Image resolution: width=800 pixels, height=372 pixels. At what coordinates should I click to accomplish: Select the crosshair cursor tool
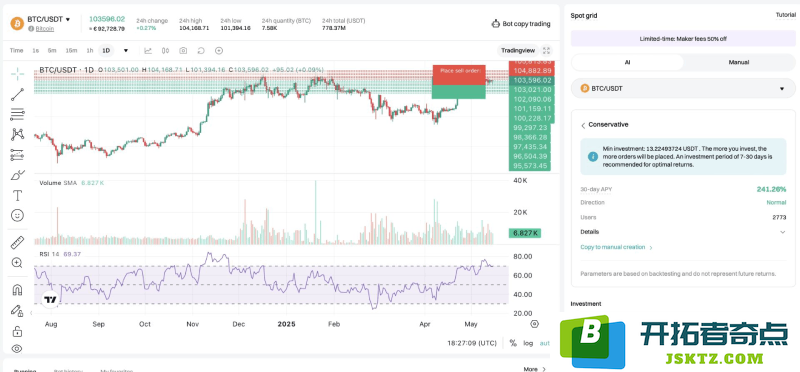coord(17,74)
